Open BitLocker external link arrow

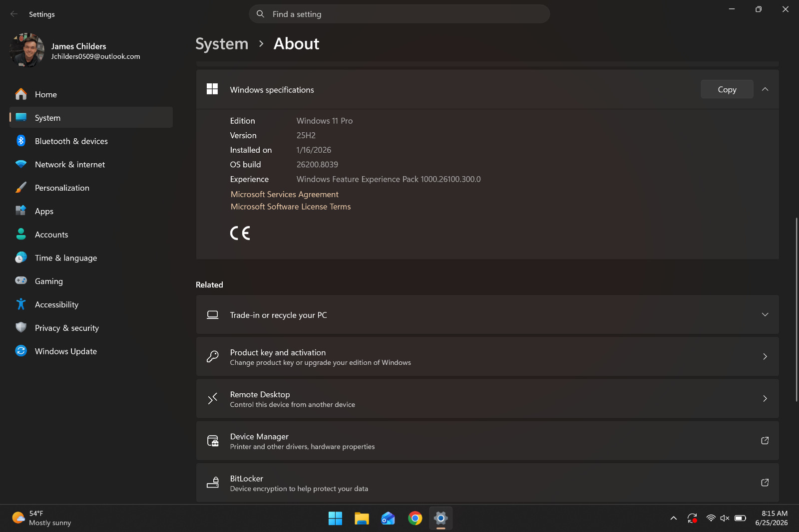(x=765, y=483)
